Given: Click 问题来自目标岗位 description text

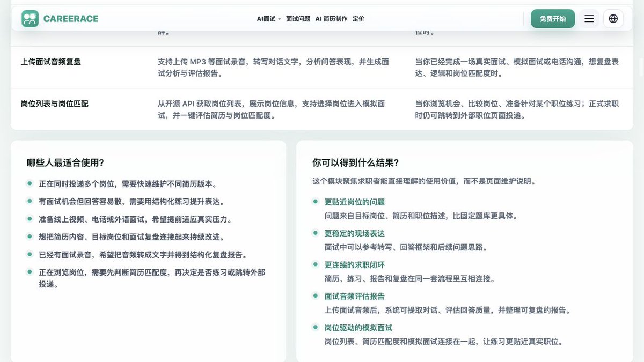Looking at the screenshot, I should 421,216.
